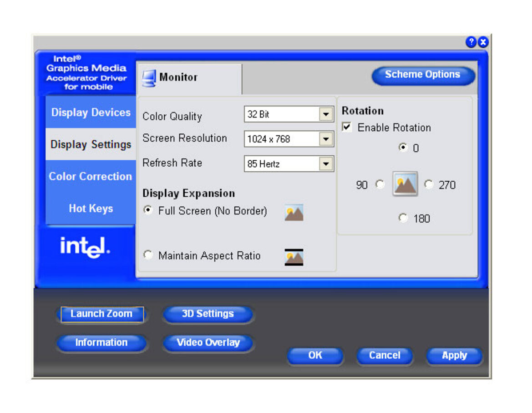Click the Full Screen preview image icon
The width and height of the screenshot is (532, 413).
294,213
